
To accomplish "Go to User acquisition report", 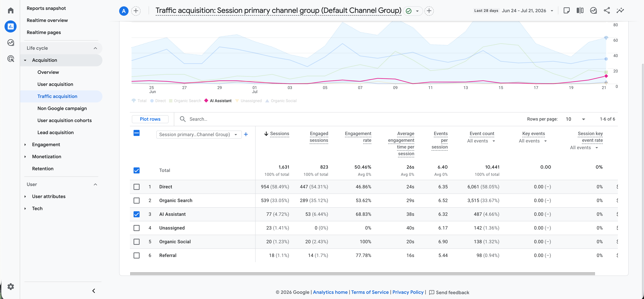I will tap(55, 84).
